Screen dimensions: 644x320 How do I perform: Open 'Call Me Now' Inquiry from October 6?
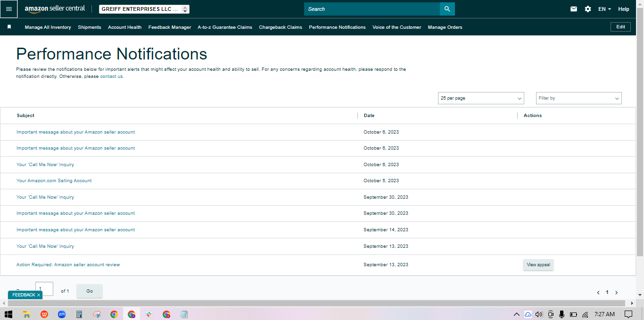pos(45,165)
